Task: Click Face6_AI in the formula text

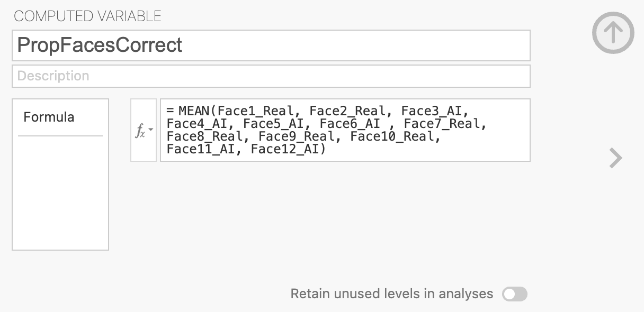Action: point(350,124)
